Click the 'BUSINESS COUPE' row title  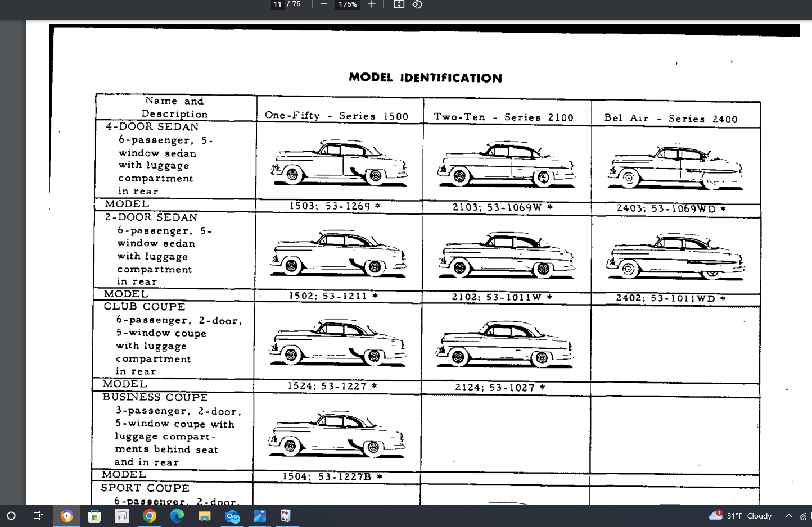pyautogui.click(x=155, y=397)
